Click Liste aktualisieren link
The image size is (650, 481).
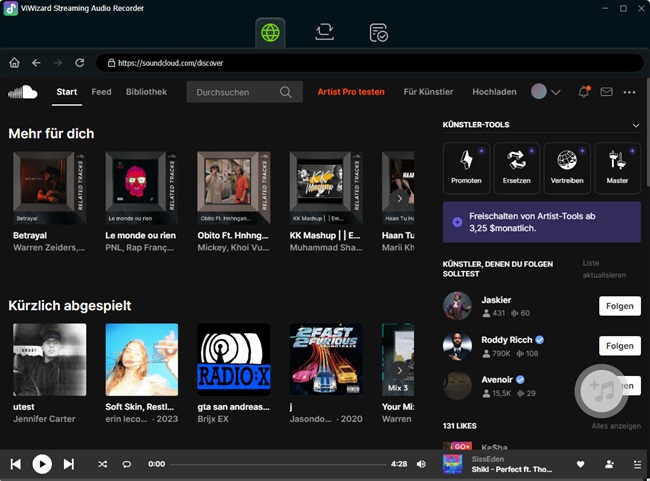coord(604,269)
